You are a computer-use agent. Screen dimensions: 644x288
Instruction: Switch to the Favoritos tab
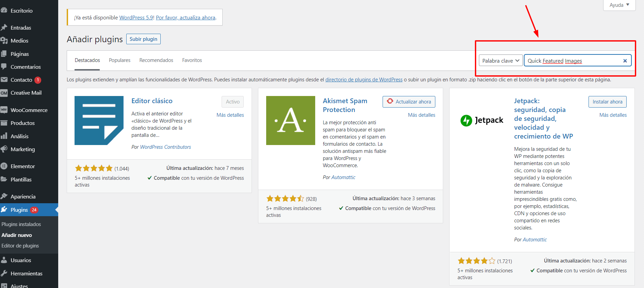(x=192, y=60)
